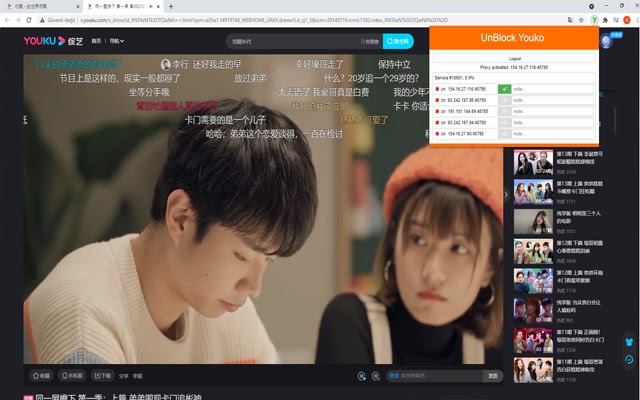Screen dimensions: 640x400
Task: Bookmark this page with the star icon
Action: click(581, 20)
